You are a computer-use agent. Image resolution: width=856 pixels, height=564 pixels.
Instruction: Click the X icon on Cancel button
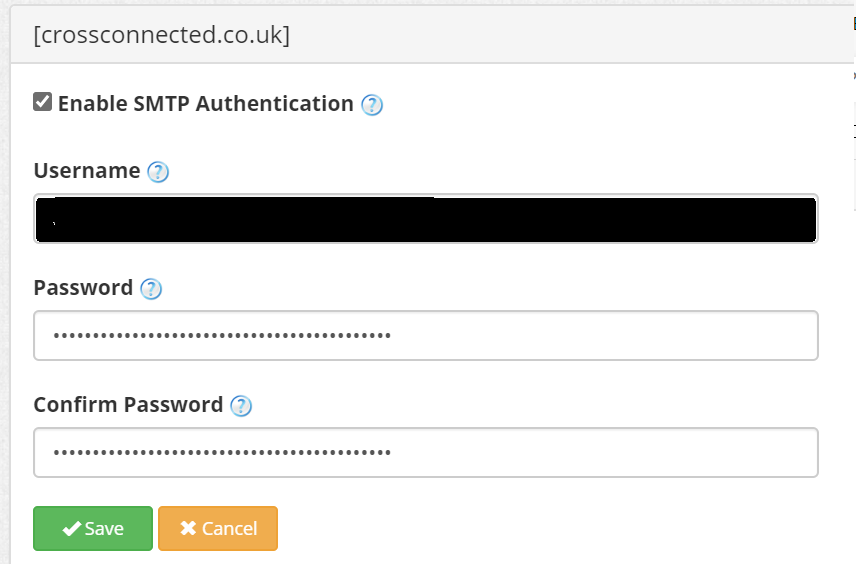point(188,528)
